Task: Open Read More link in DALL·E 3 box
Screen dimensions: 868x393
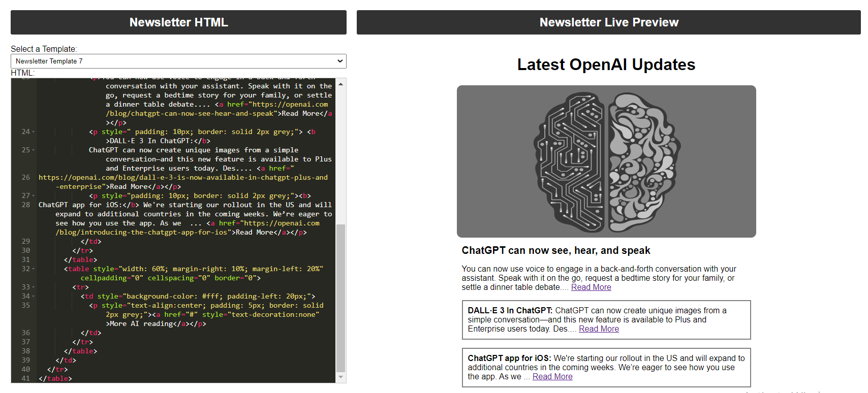Action: (x=599, y=329)
